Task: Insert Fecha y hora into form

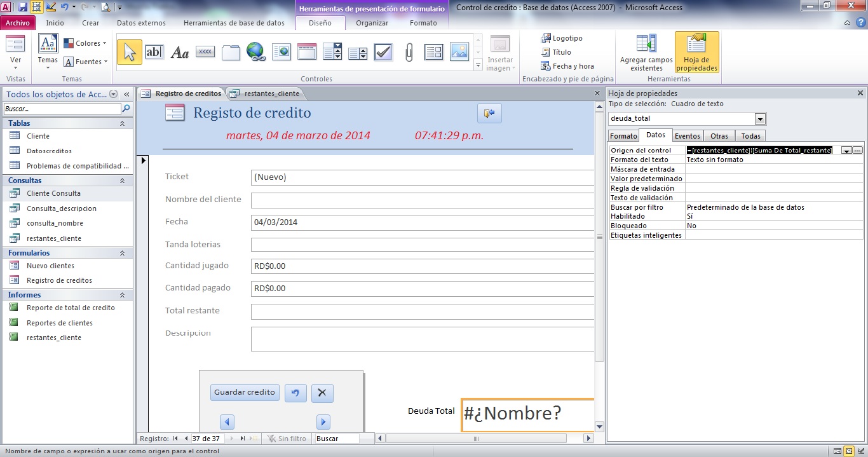Action: click(567, 66)
